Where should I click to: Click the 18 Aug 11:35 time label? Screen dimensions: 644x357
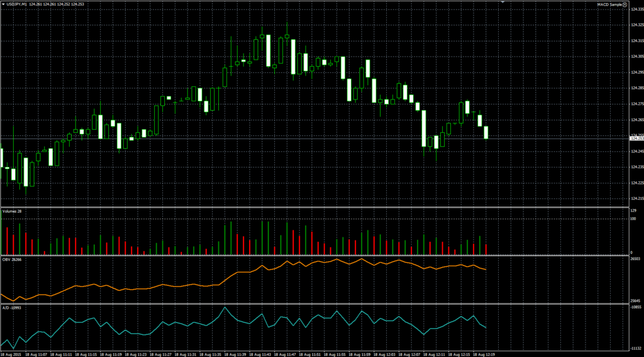(211, 354)
